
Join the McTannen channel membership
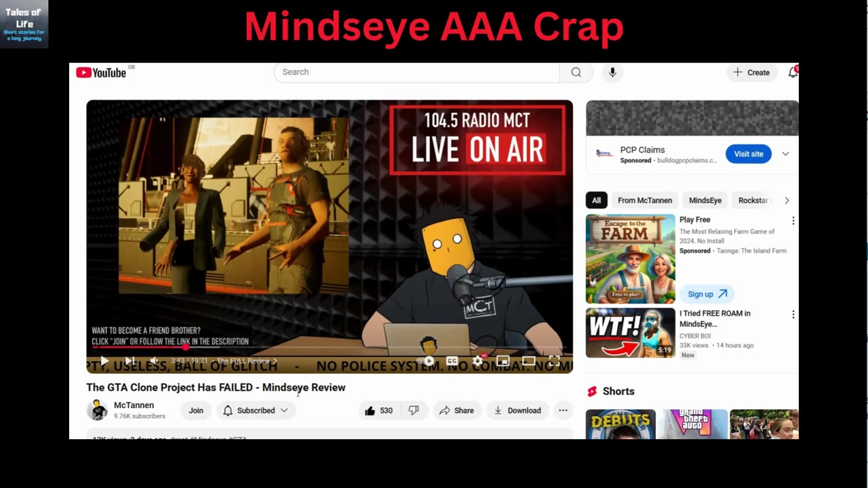click(x=196, y=411)
